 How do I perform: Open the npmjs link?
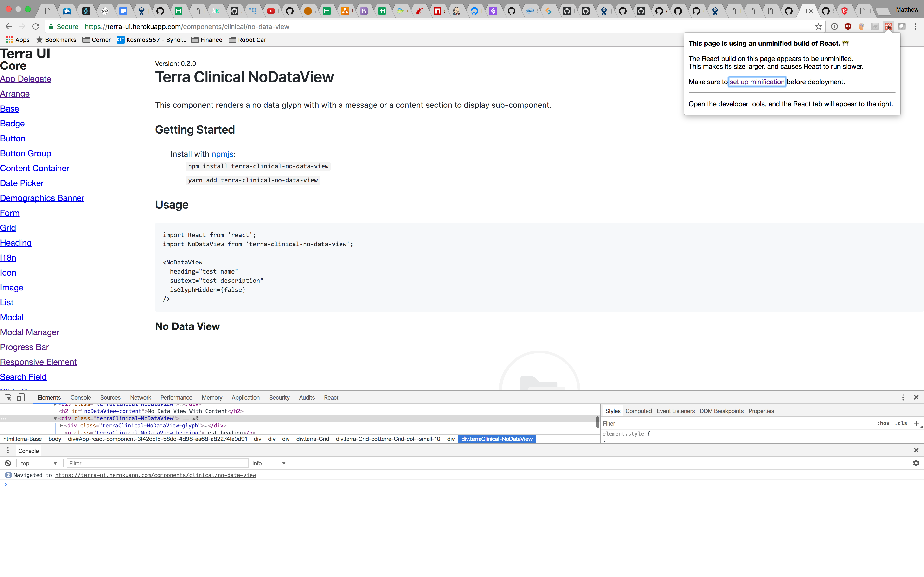223,154
